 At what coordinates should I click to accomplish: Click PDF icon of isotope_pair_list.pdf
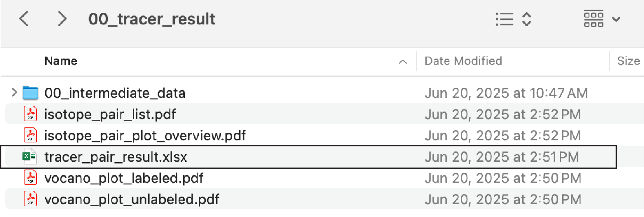30,114
